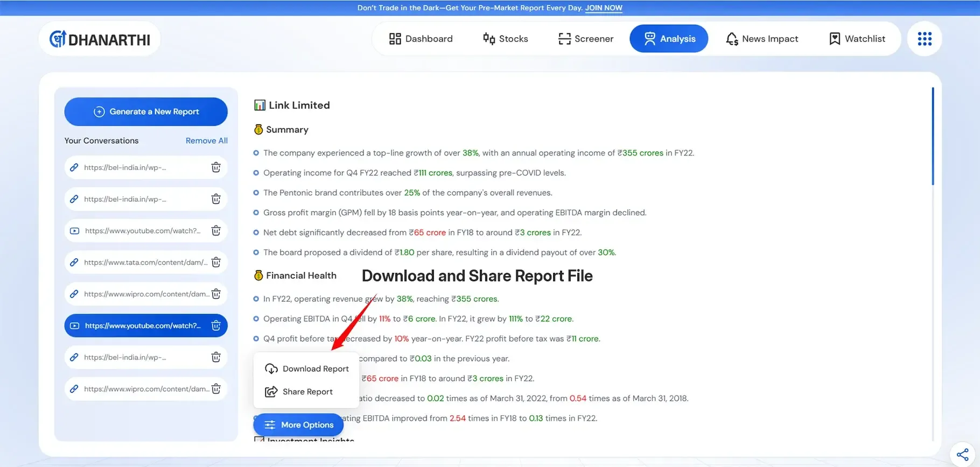Open the News Impact page
The image size is (980, 467).
pos(762,39)
